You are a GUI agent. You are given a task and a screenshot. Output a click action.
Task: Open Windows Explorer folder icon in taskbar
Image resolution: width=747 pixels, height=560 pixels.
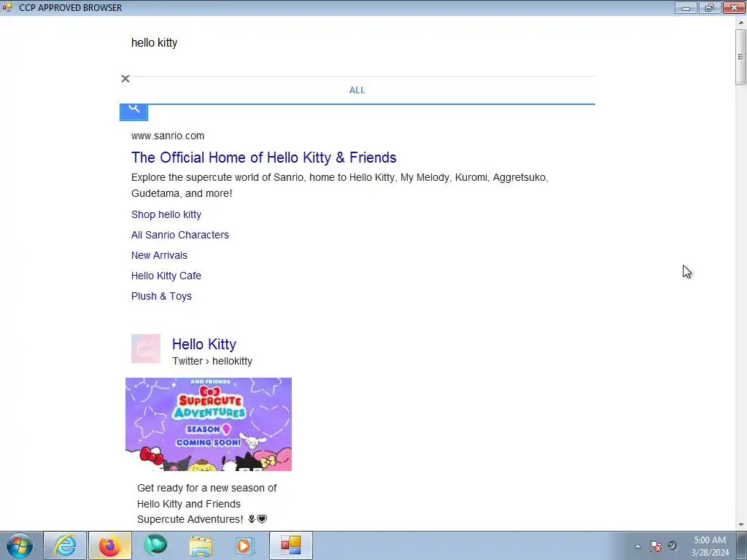click(x=201, y=545)
